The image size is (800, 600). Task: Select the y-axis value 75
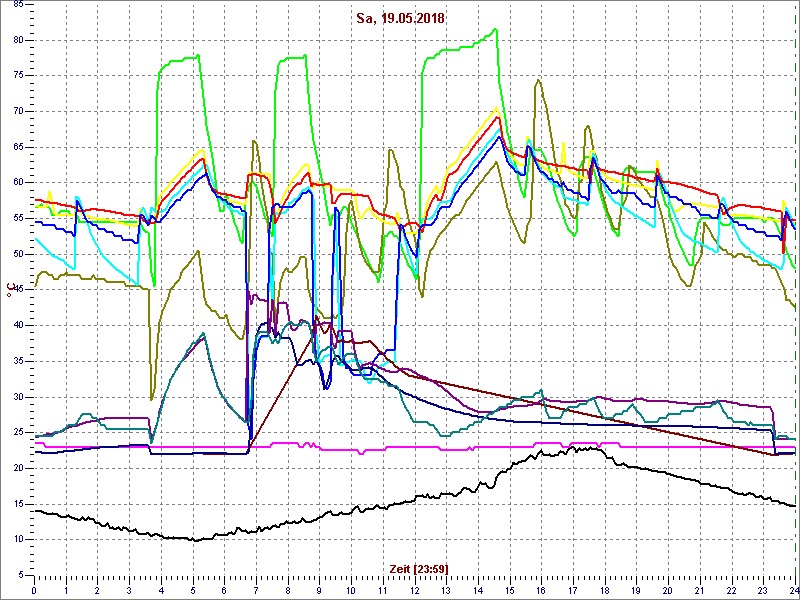click(x=16, y=76)
